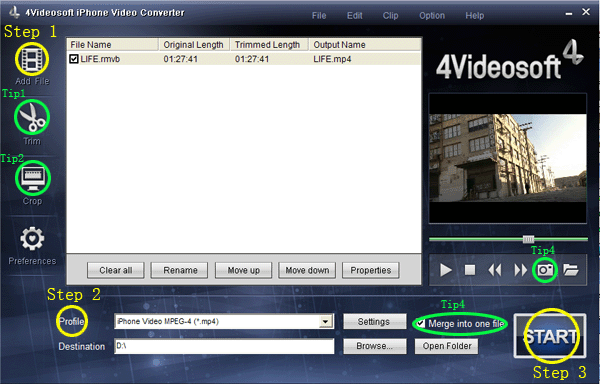
Task: Uncheck the LIFE.rmvb file checkbox
Action: tap(73, 59)
